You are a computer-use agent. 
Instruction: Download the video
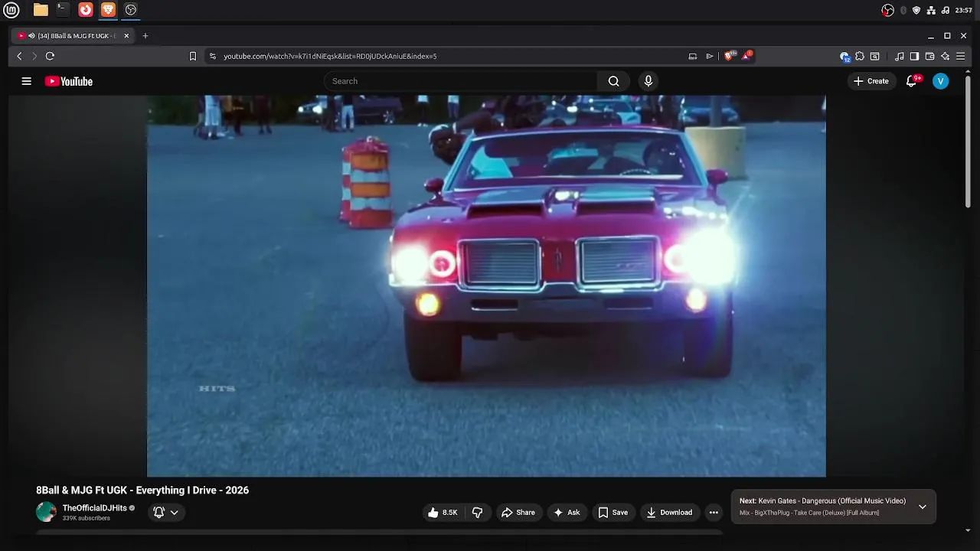tap(669, 513)
